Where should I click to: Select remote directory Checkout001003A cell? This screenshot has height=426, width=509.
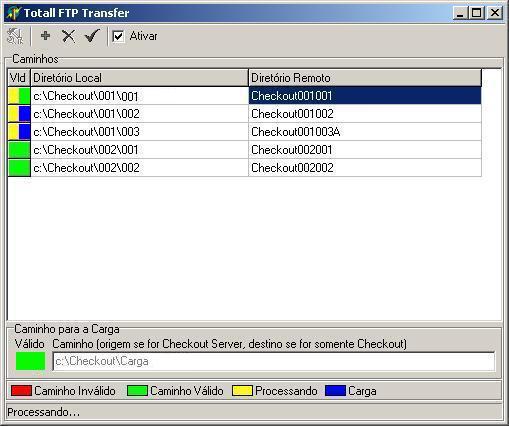(x=365, y=132)
